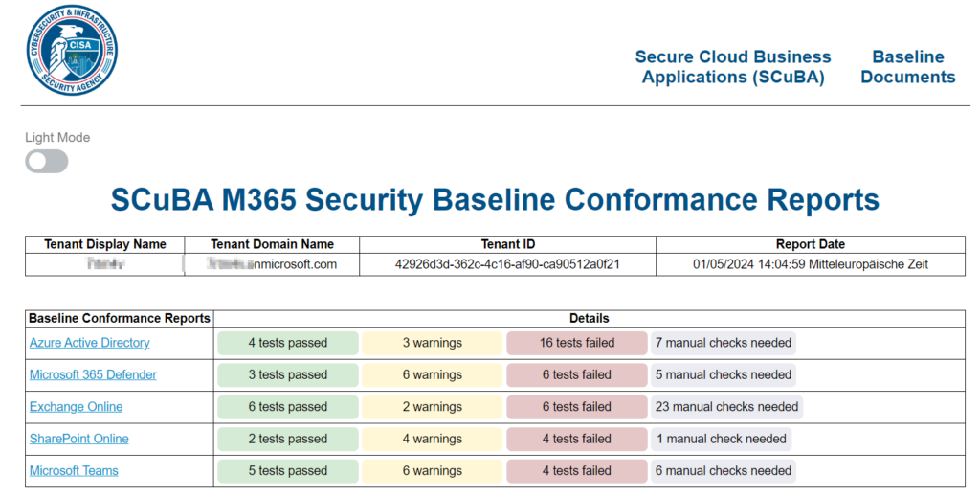Open the SharePoint Online report

[x=78, y=439]
